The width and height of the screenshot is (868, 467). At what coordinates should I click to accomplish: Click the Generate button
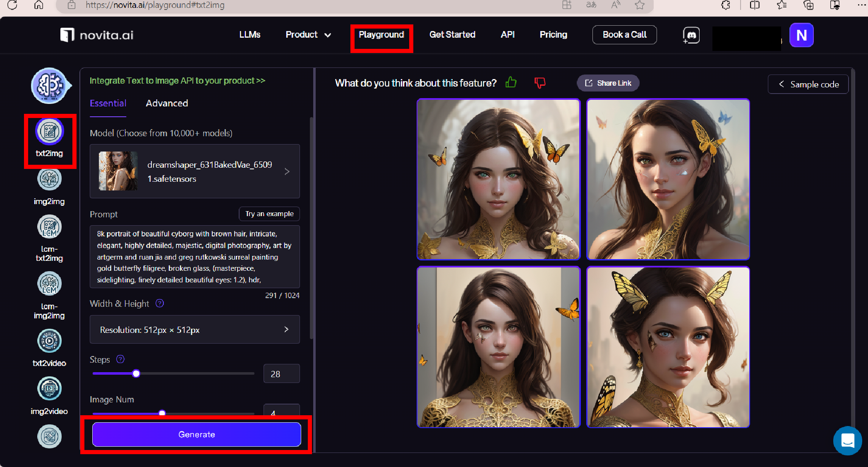tap(197, 434)
